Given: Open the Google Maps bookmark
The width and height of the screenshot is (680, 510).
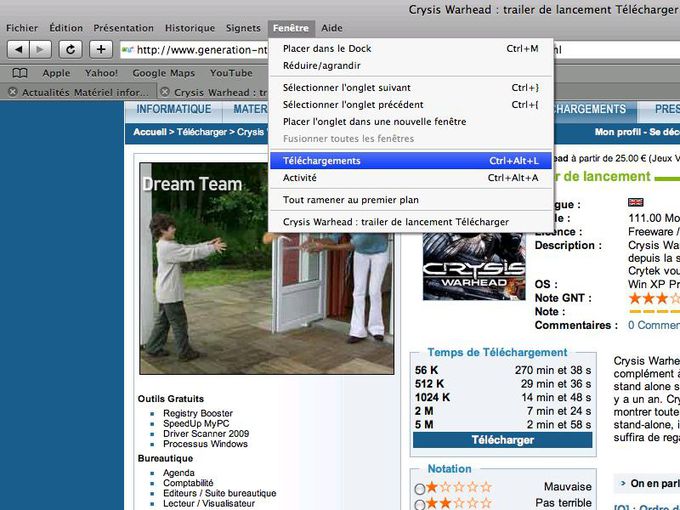Looking at the screenshot, I should (164, 73).
